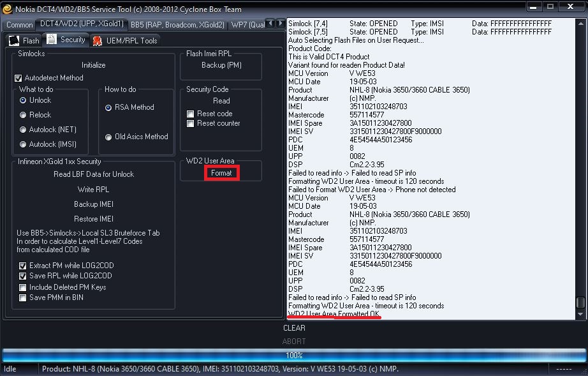
Task: Select the Autolock (IMSI) option
Action: tap(23, 144)
